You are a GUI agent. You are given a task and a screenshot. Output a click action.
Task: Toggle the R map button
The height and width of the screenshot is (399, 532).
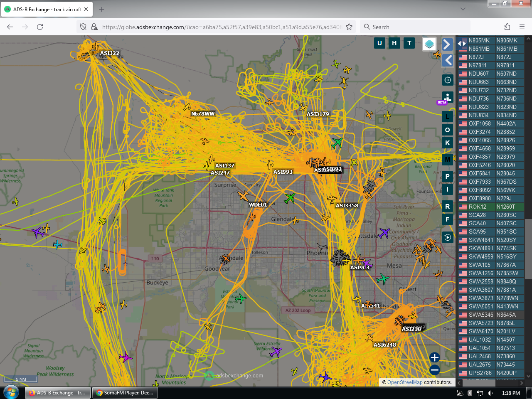tap(448, 207)
